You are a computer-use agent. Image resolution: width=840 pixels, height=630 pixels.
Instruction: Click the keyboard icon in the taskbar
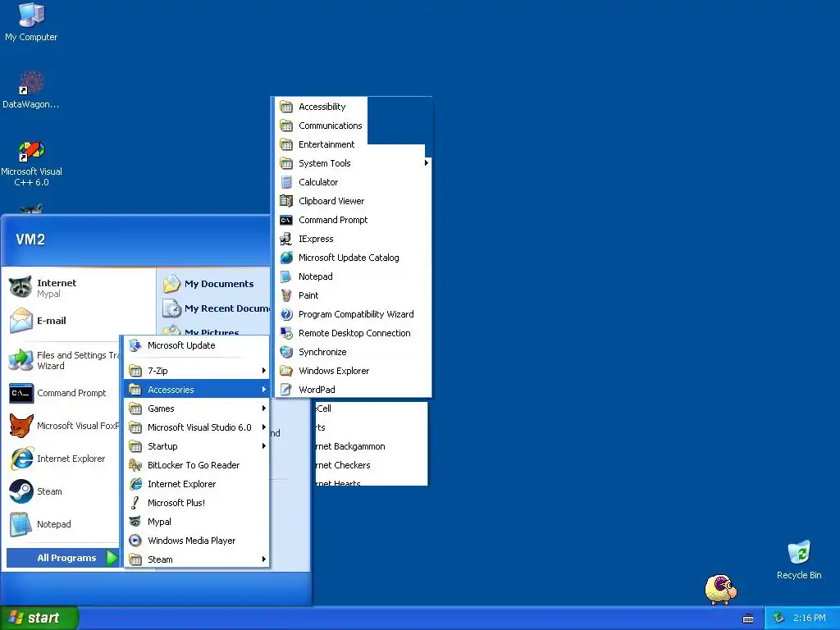pos(748,619)
